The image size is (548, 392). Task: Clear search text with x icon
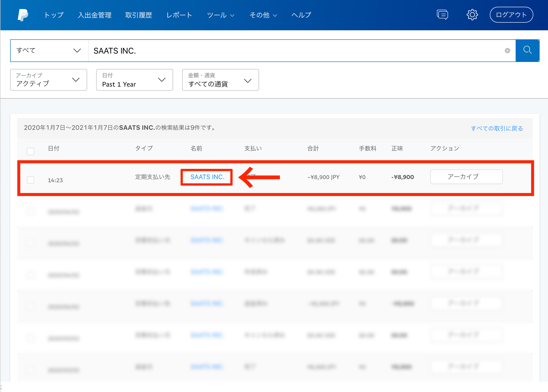pyautogui.click(x=507, y=51)
